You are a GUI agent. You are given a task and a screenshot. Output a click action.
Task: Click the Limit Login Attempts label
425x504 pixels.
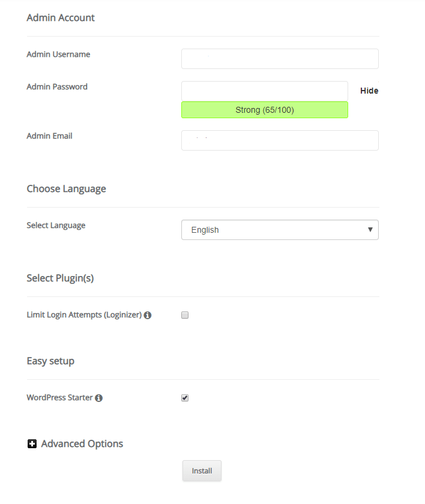tap(84, 315)
